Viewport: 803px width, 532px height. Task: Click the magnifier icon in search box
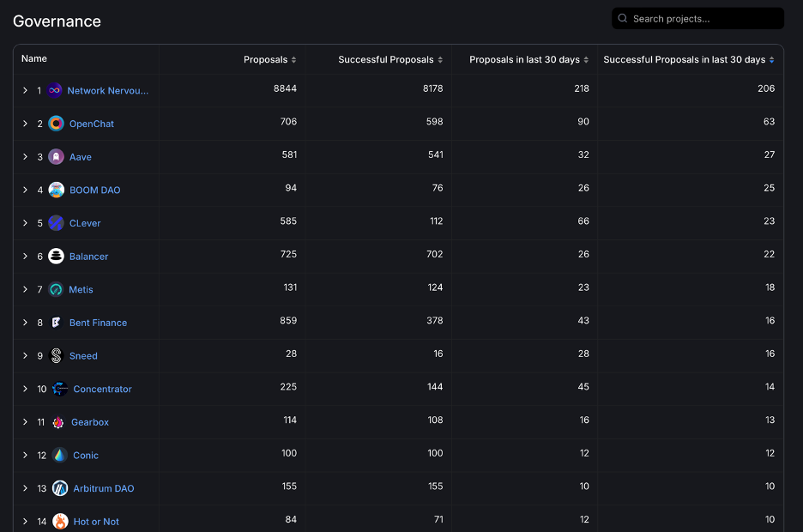point(622,18)
